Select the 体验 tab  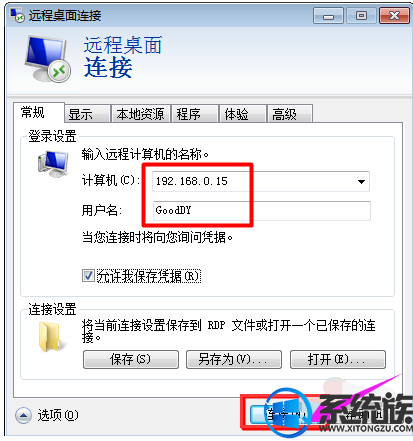[243, 114]
